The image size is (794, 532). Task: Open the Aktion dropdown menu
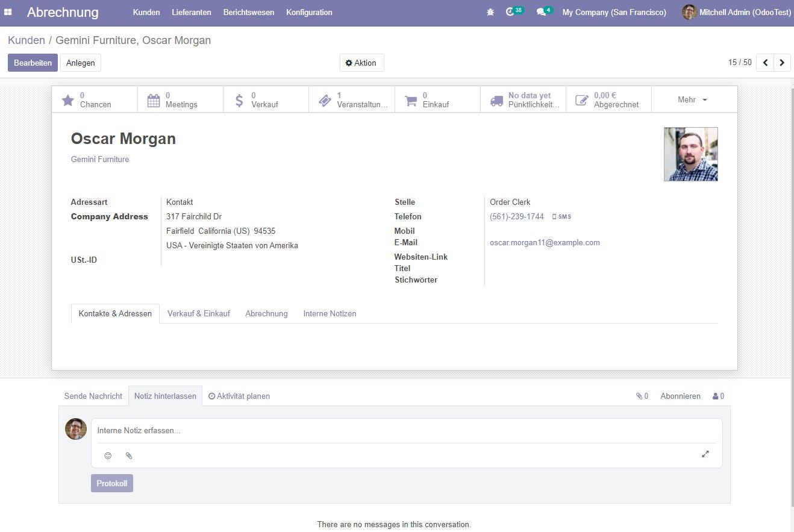(361, 63)
